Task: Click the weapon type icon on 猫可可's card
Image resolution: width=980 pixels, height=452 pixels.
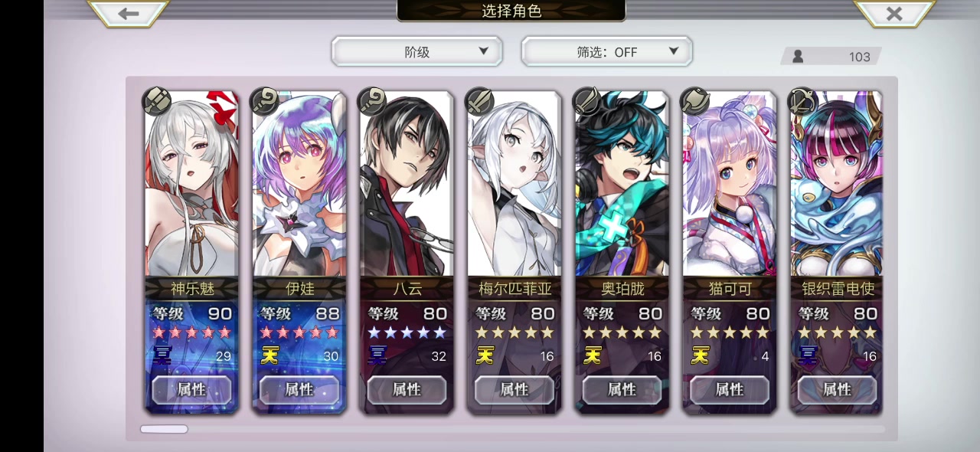Action: (x=695, y=101)
